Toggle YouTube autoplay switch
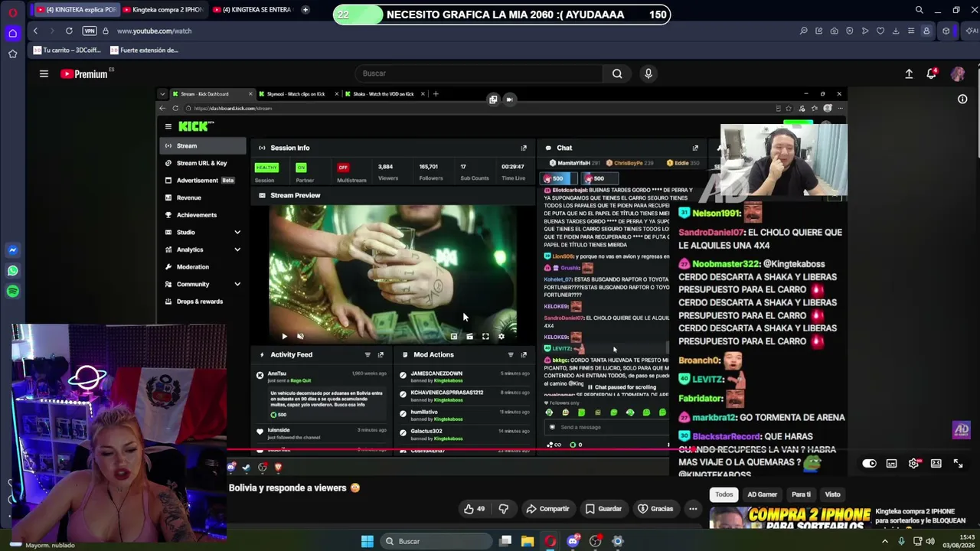Screen dimensions: 980x551 pyautogui.click(x=869, y=464)
